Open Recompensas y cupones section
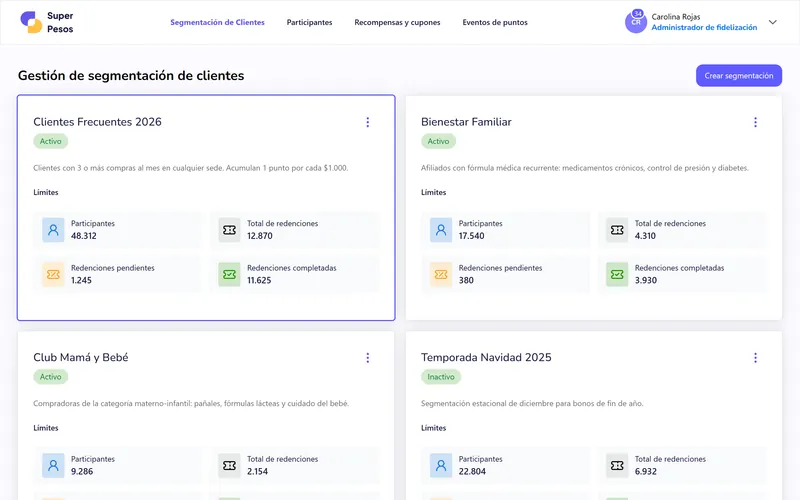This screenshot has height=500, width=800. click(x=397, y=22)
